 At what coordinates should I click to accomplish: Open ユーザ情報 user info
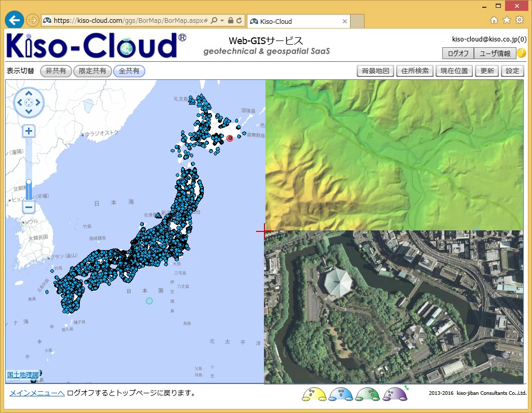pyautogui.click(x=495, y=53)
